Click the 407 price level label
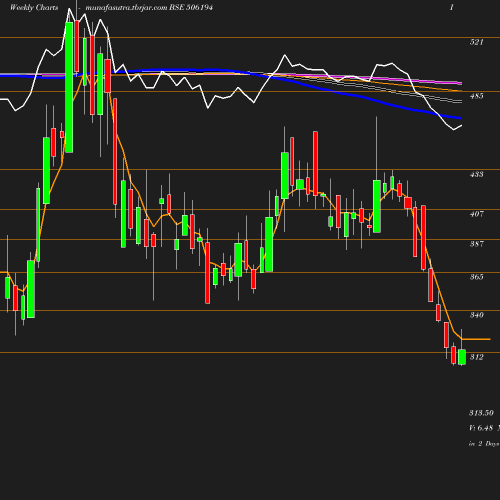The image size is (500, 500). click(476, 214)
